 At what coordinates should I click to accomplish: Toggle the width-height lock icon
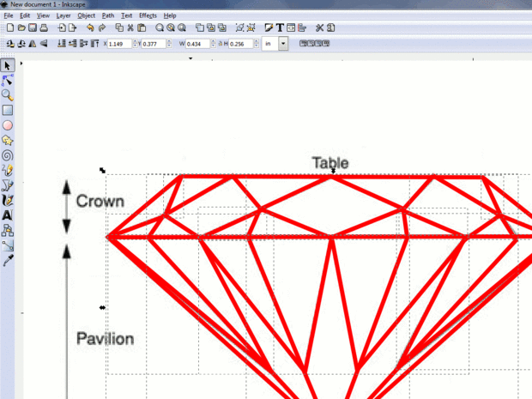[x=221, y=44]
